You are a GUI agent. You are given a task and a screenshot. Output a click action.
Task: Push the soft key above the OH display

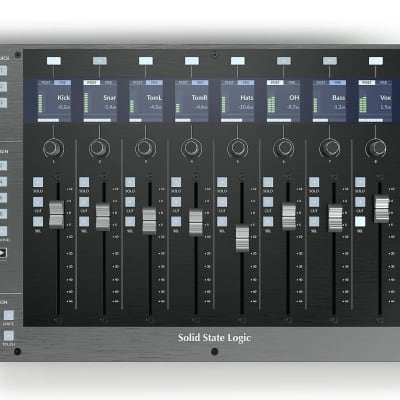[x=284, y=61]
